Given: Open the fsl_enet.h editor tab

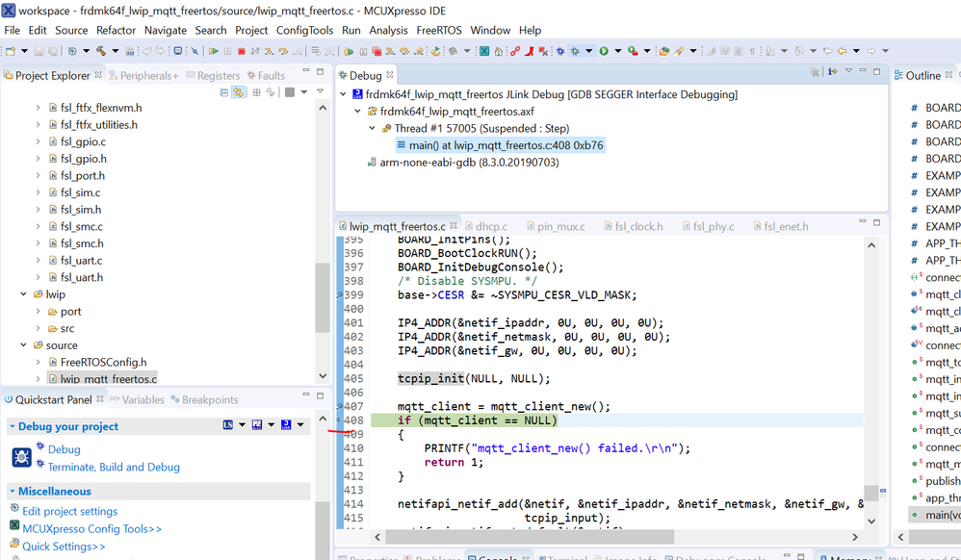Looking at the screenshot, I should [780, 226].
